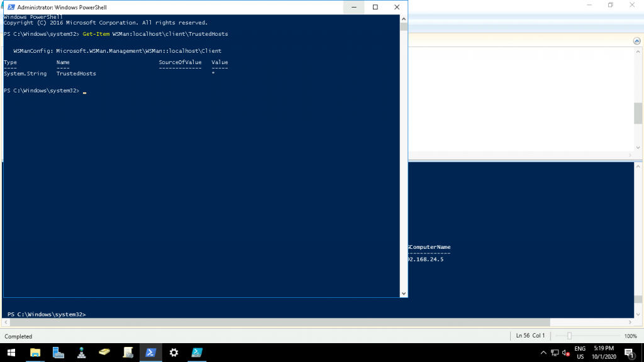Close the Administrator PowerShell window

tap(396, 7)
